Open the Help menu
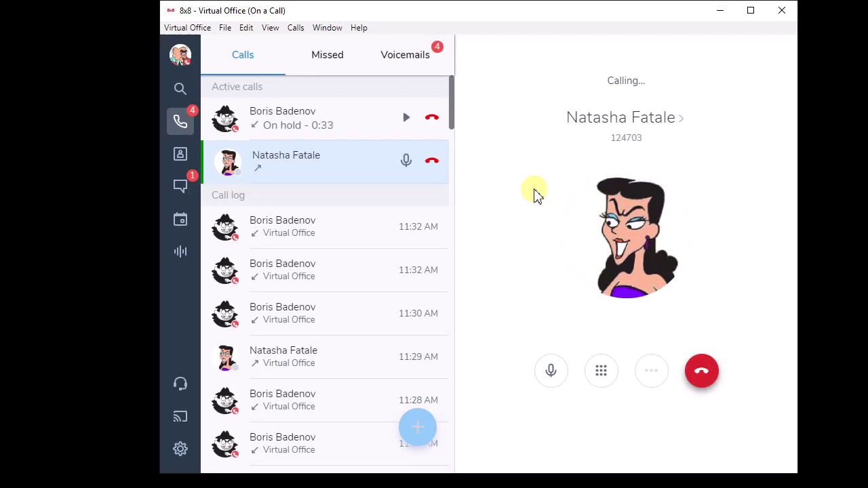The image size is (868, 488). pyautogui.click(x=359, y=28)
